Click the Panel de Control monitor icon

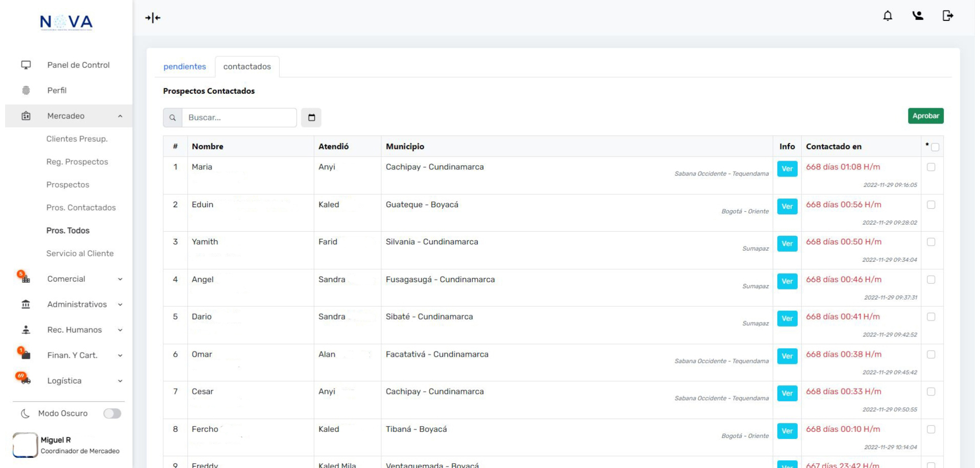[x=26, y=65]
